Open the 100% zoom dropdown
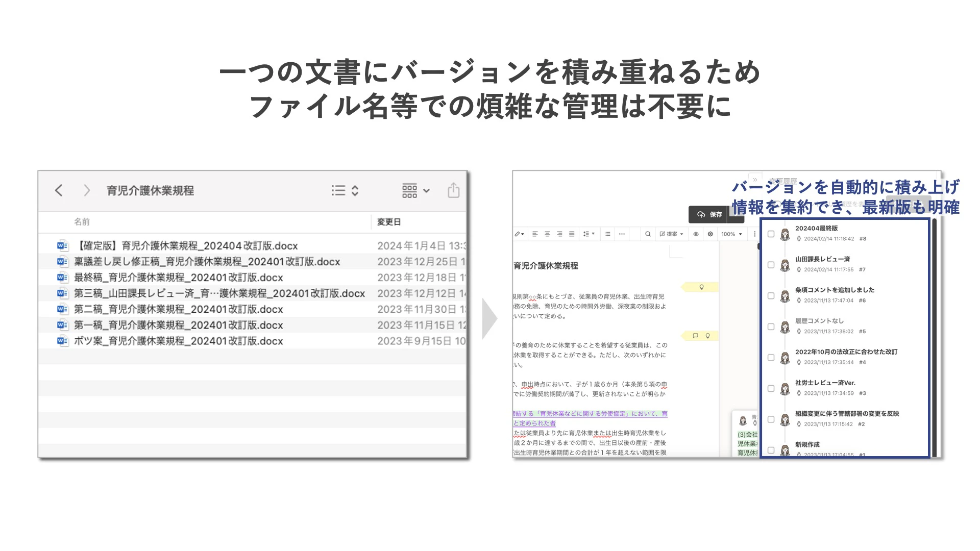Viewport: 980px width, 551px height. [731, 234]
